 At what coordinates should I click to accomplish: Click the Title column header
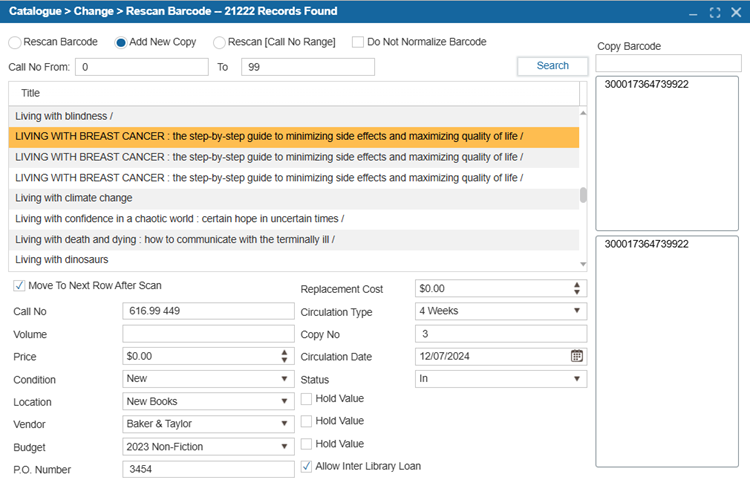tap(294, 93)
